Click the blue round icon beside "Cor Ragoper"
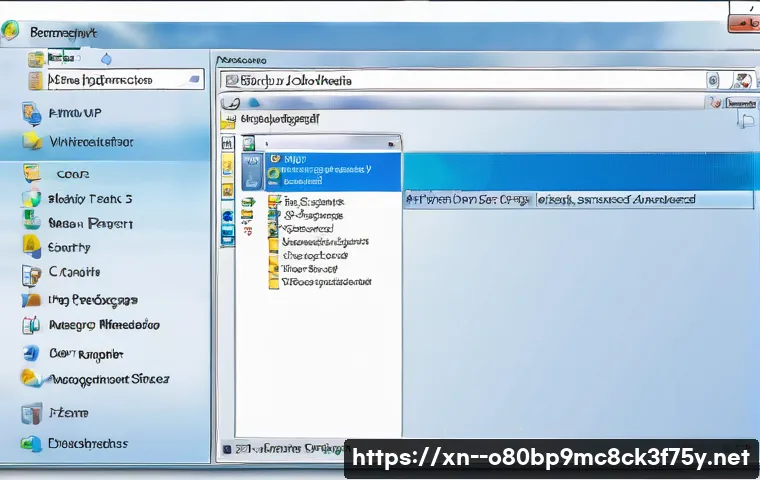760x480 pixels. (32, 353)
